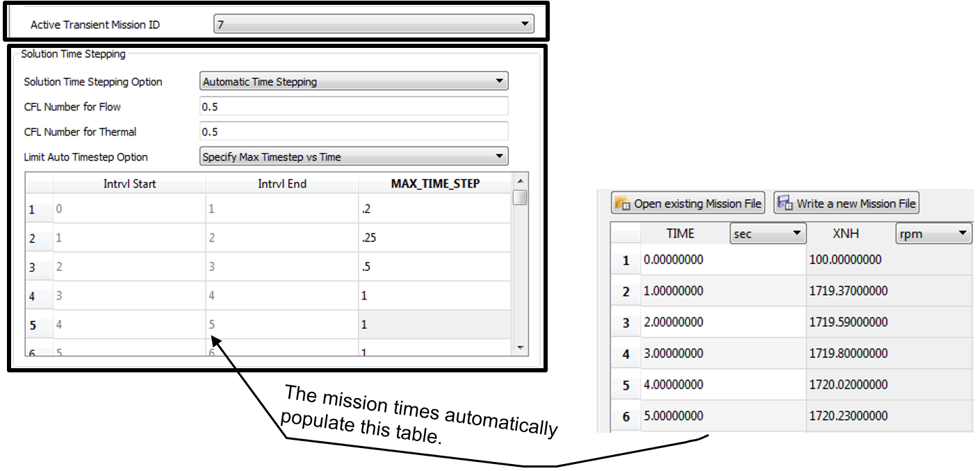Select row header 4 in time step table
The width and height of the screenshot is (980, 471).
click(39, 296)
